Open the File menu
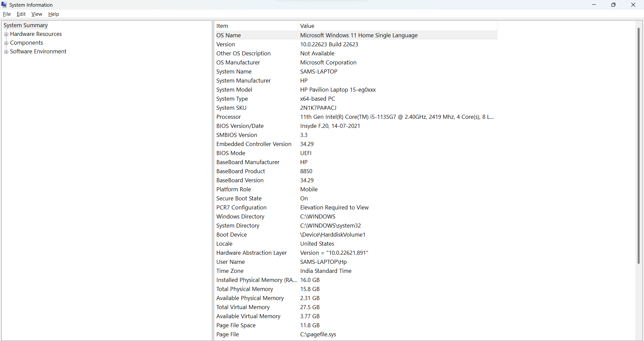This screenshot has width=644, height=341. click(x=6, y=14)
